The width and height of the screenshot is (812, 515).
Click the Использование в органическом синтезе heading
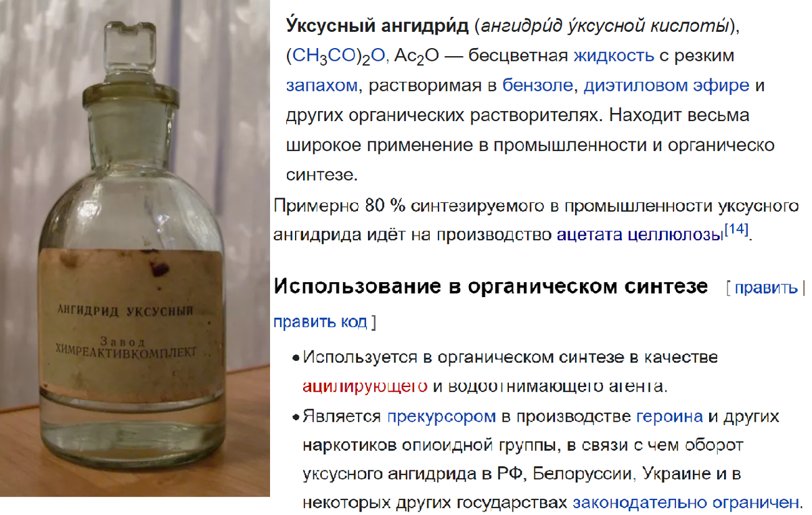(x=491, y=286)
